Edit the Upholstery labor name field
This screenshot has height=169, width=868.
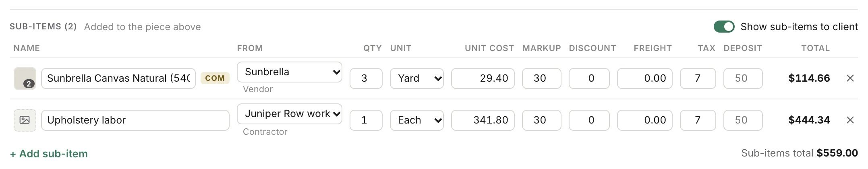(135, 120)
